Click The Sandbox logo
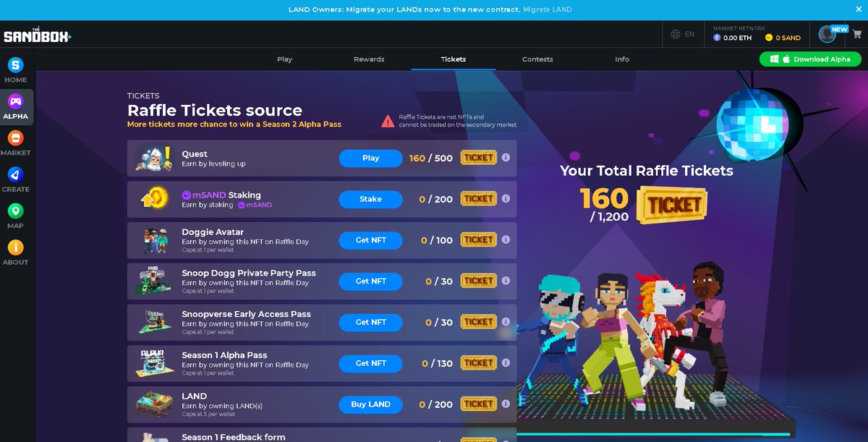The image size is (868, 442). point(37,35)
